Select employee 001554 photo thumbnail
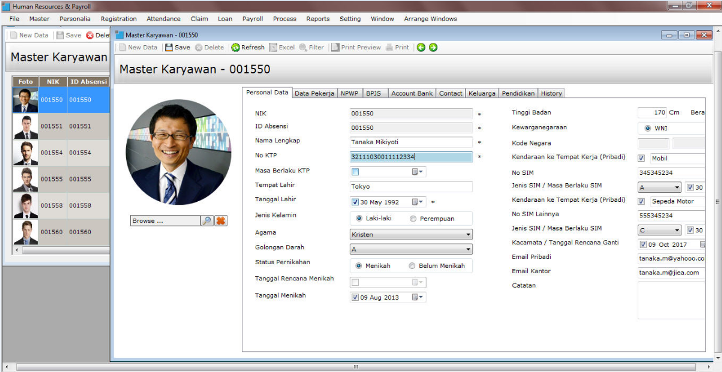Image resolution: width=722 pixels, height=372 pixels. pos(26,153)
